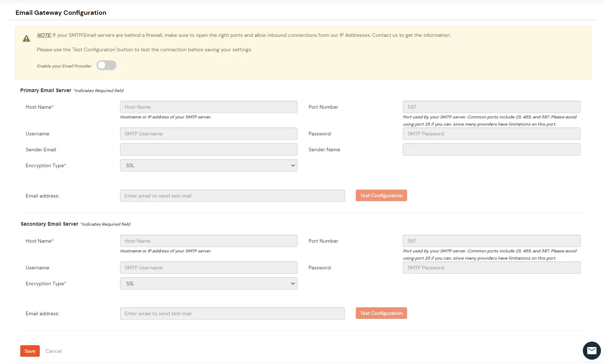Save the email gateway configuration
The width and height of the screenshot is (606, 364).
30,351
